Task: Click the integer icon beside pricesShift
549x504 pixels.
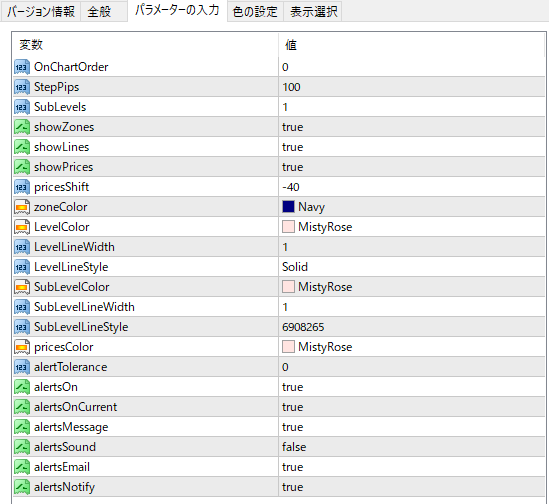Action: pyautogui.click(x=22, y=187)
